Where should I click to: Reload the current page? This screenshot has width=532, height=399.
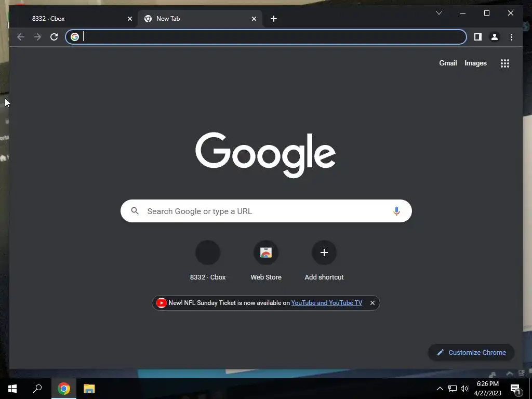(54, 37)
